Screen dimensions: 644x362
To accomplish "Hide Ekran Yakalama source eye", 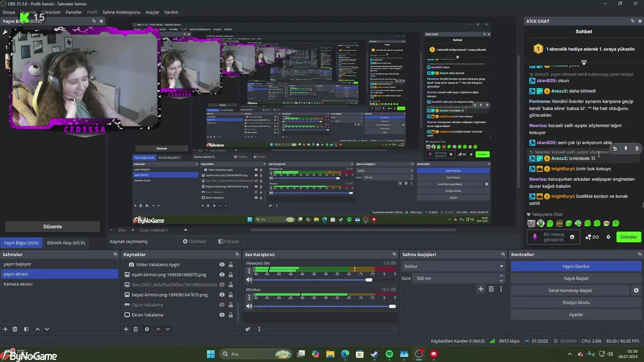I will click(x=222, y=315).
